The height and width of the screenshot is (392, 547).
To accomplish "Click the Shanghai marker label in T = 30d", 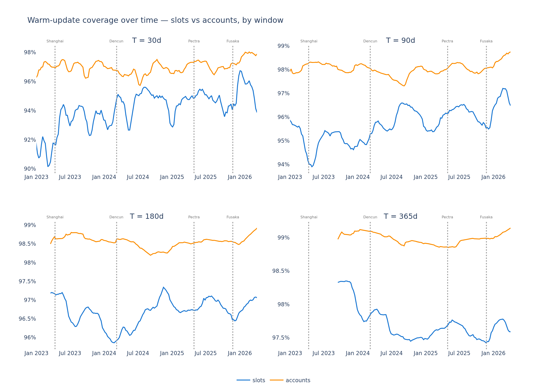I will 55,41.
